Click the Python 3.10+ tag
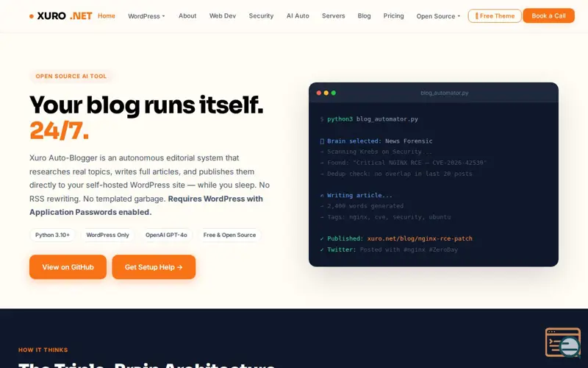 (52, 235)
